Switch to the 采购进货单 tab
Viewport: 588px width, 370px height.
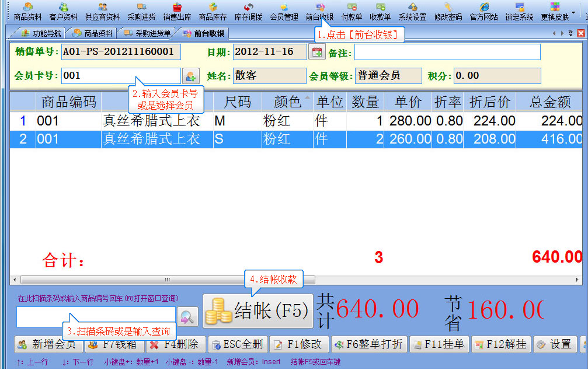pos(148,33)
